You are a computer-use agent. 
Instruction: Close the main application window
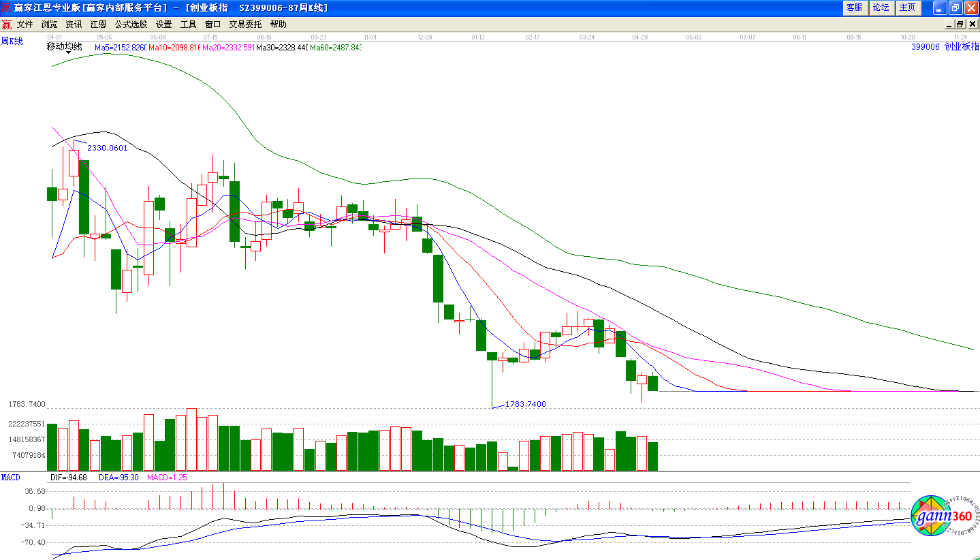click(x=970, y=7)
